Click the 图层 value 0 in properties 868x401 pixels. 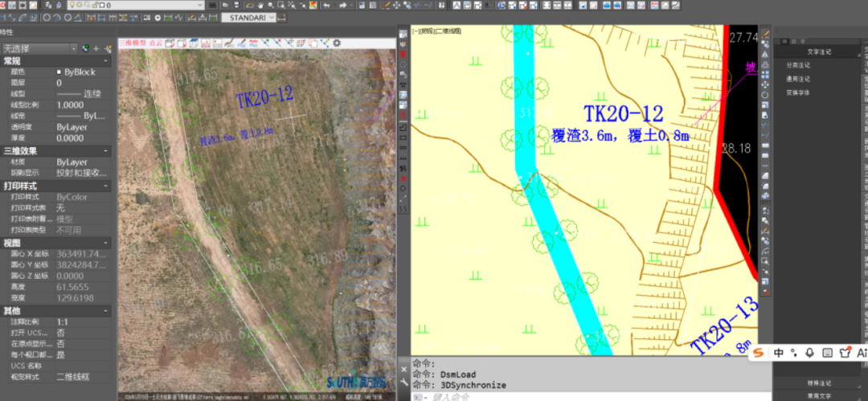tap(59, 83)
